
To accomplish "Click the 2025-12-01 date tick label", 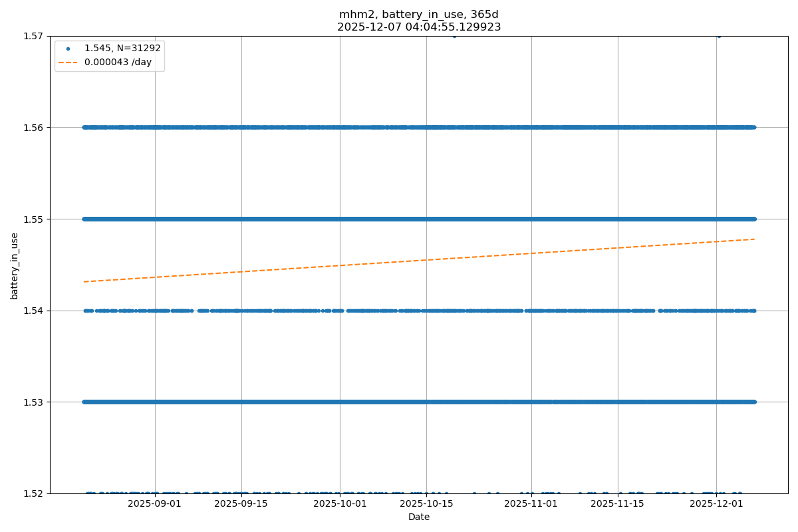I will (716, 504).
